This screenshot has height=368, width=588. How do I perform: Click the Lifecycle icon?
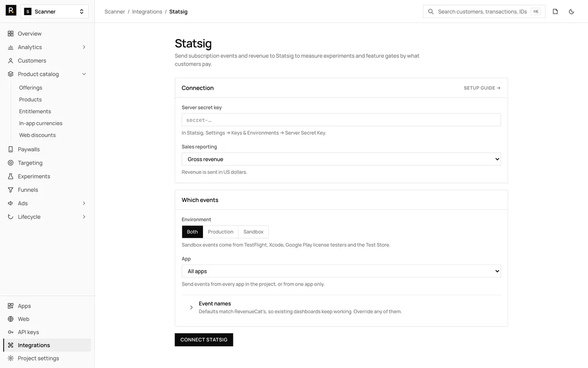click(11, 217)
